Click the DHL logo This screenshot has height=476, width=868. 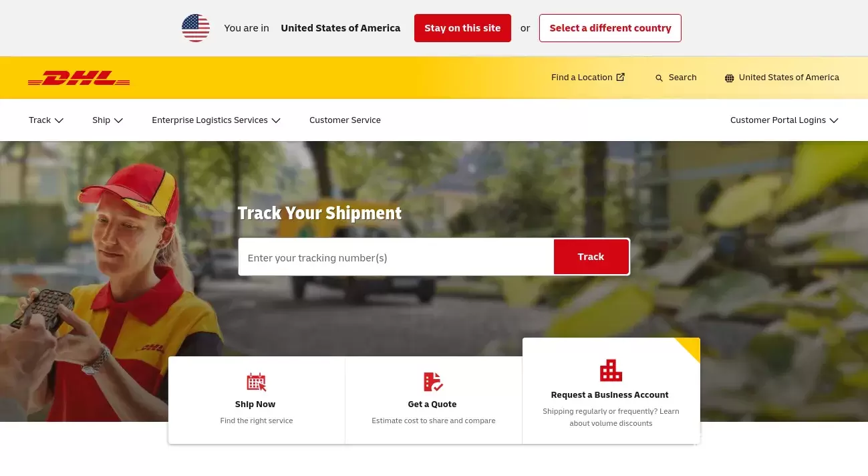(x=79, y=78)
